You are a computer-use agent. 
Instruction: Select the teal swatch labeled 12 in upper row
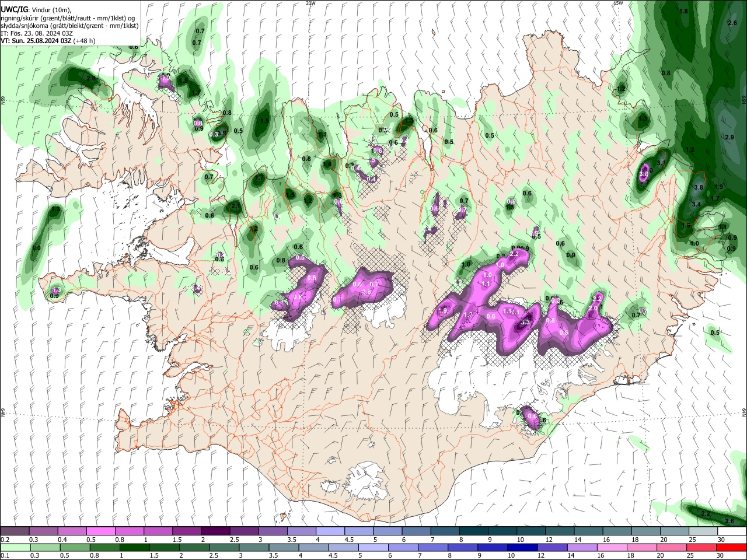(x=560, y=531)
